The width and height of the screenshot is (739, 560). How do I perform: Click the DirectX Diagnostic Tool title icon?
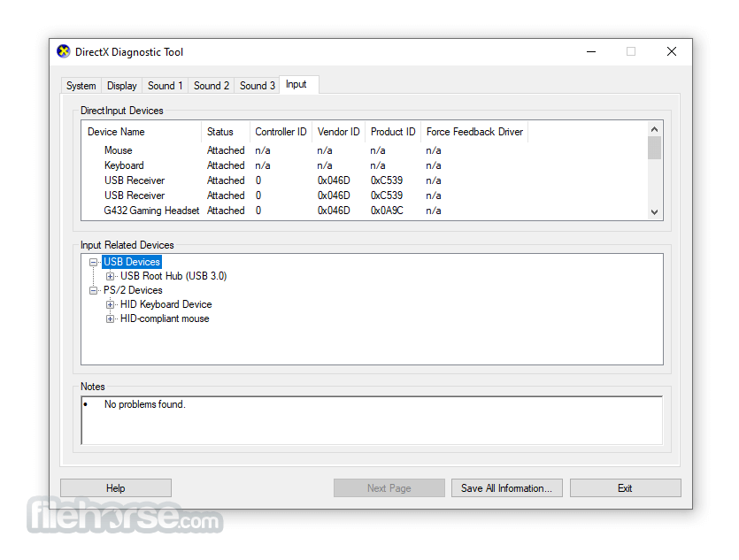63,51
